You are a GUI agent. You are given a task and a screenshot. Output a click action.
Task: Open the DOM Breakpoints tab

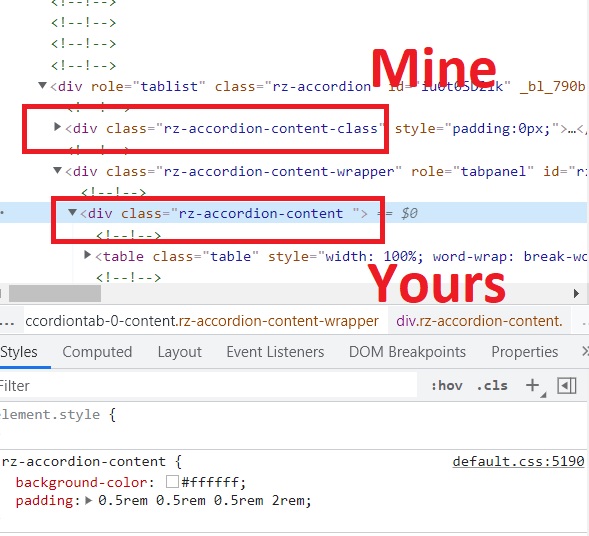coord(407,352)
